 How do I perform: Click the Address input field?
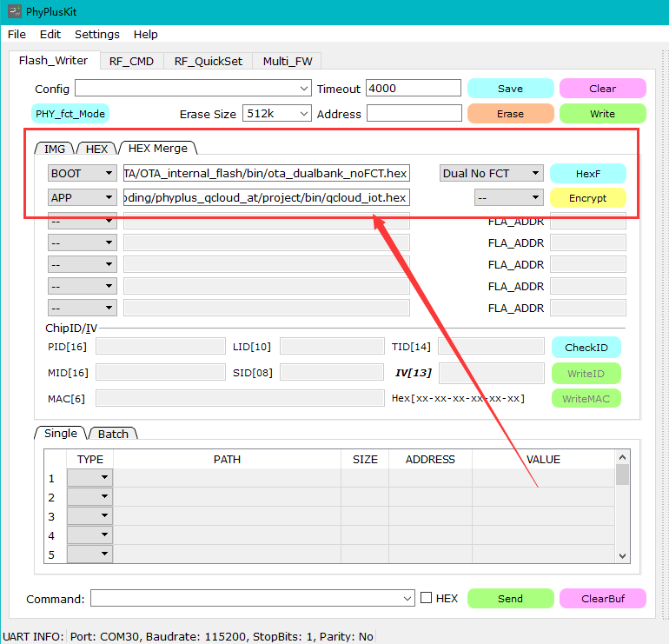click(x=414, y=114)
